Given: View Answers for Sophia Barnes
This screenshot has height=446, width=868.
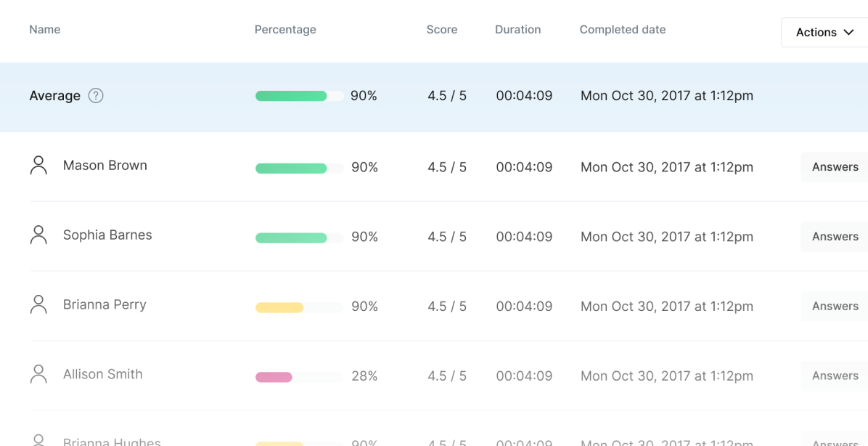Looking at the screenshot, I should (x=835, y=237).
